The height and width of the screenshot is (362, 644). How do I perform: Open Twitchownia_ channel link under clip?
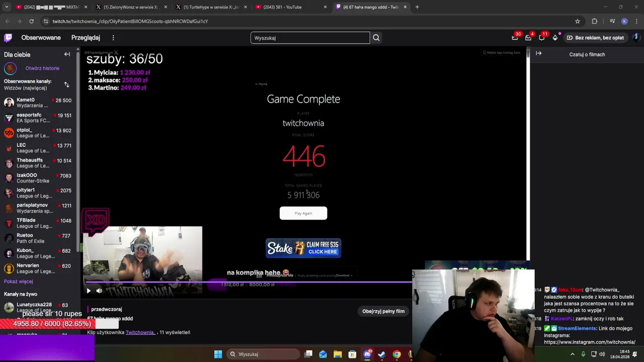click(140, 332)
